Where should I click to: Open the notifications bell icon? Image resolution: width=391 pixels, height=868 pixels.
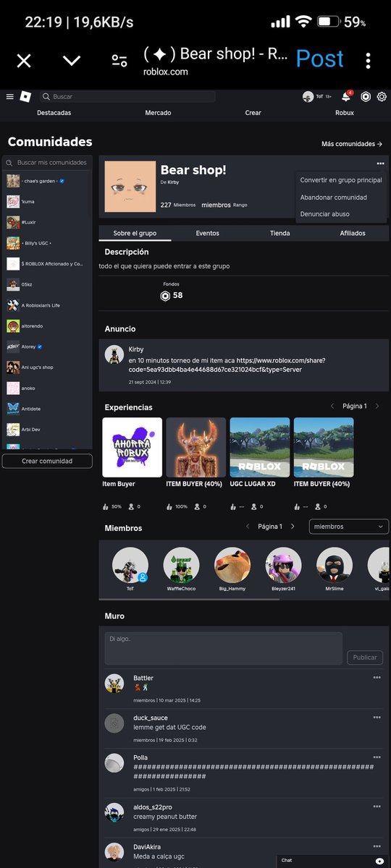[x=346, y=96]
